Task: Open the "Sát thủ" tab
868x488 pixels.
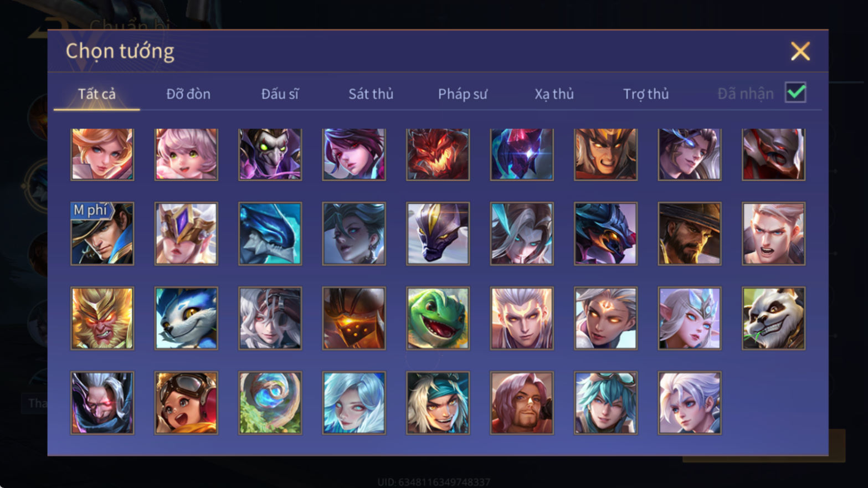Action: (x=371, y=94)
